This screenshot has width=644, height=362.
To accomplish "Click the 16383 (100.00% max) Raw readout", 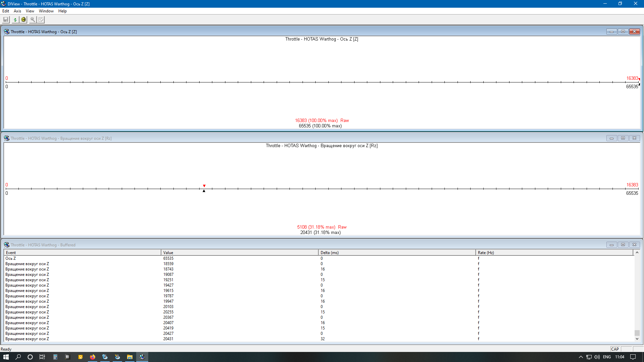I will 322,120.
